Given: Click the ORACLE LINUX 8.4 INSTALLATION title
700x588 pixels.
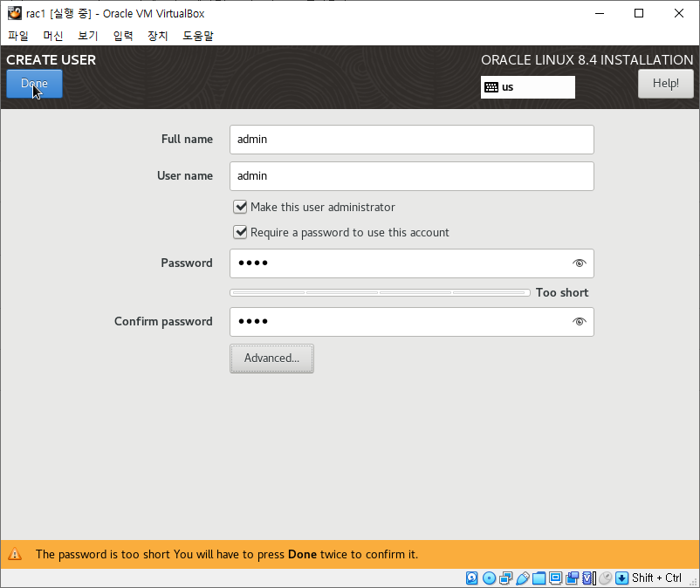Looking at the screenshot, I should coord(587,60).
